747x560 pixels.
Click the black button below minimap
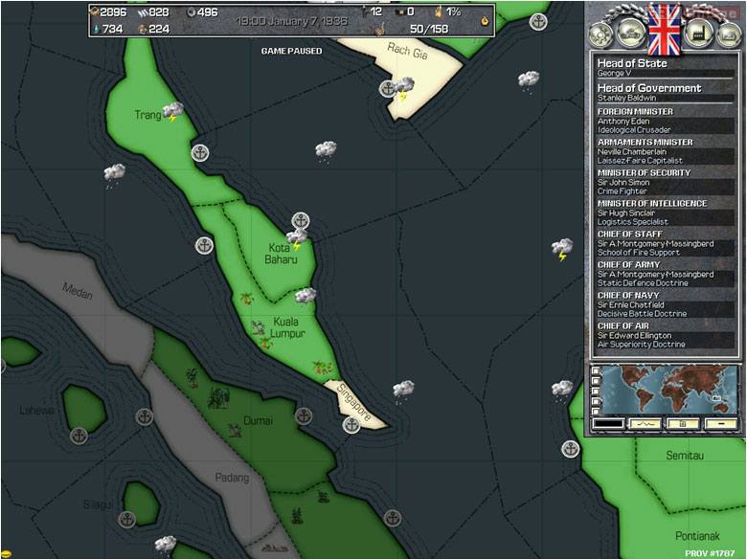(x=608, y=423)
